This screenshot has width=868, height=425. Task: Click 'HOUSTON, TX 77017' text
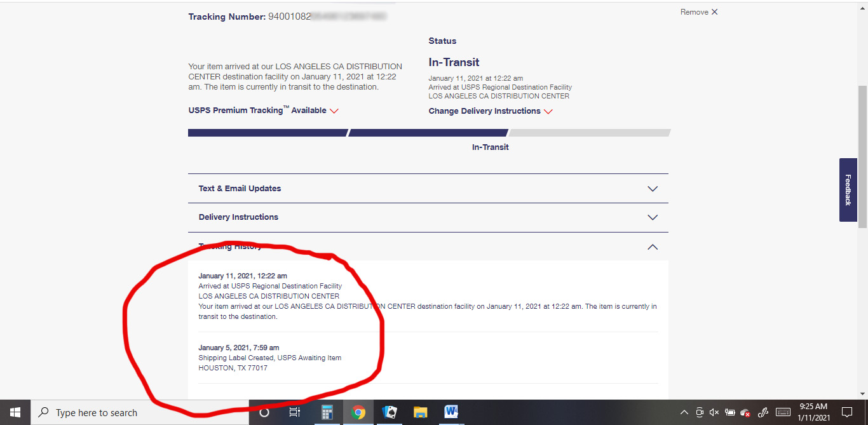click(x=233, y=368)
